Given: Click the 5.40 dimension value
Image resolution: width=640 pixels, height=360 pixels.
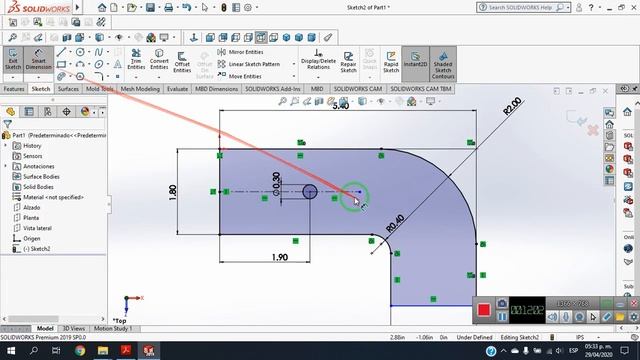Looking at the screenshot, I should pyautogui.click(x=340, y=106).
